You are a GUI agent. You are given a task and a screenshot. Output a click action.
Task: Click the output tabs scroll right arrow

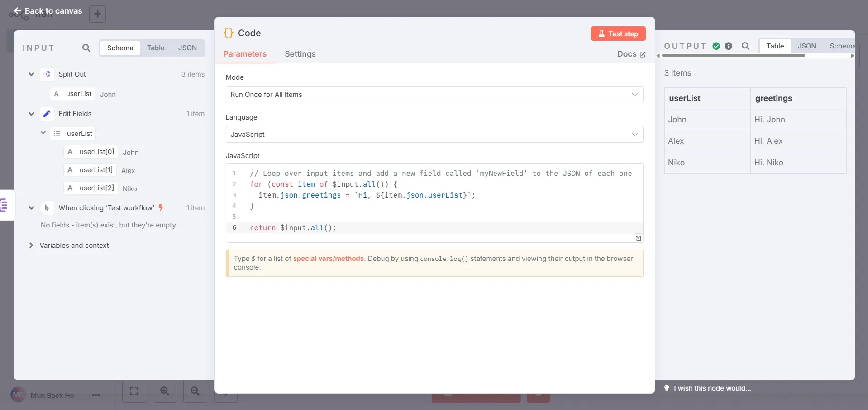pyautogui.click(x=852, y=56)
